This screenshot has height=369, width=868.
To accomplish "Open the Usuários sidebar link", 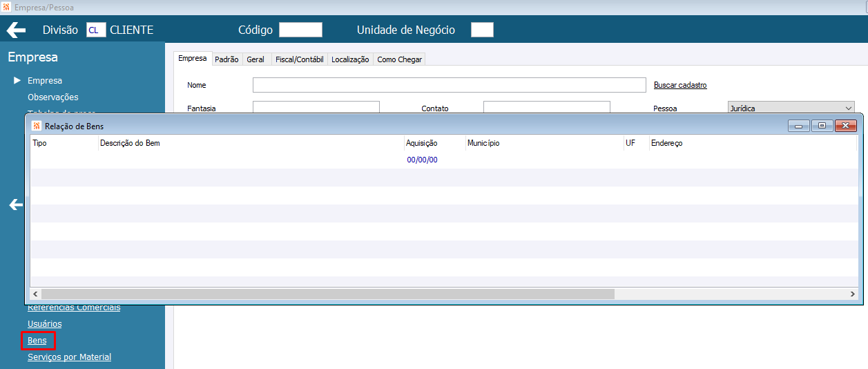I will 44,323.
